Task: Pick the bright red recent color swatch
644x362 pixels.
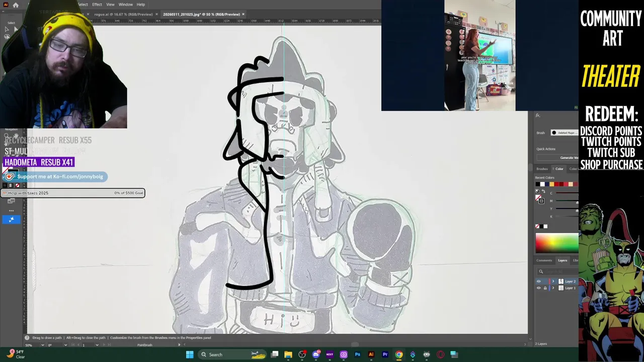Action: (565, 184)
